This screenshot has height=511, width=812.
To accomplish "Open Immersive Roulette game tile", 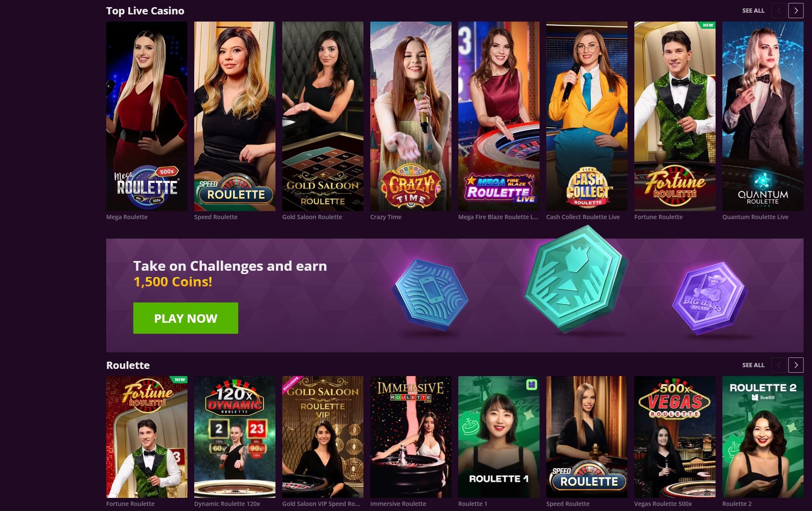I will pyautogui.click(x=410, y=437).
